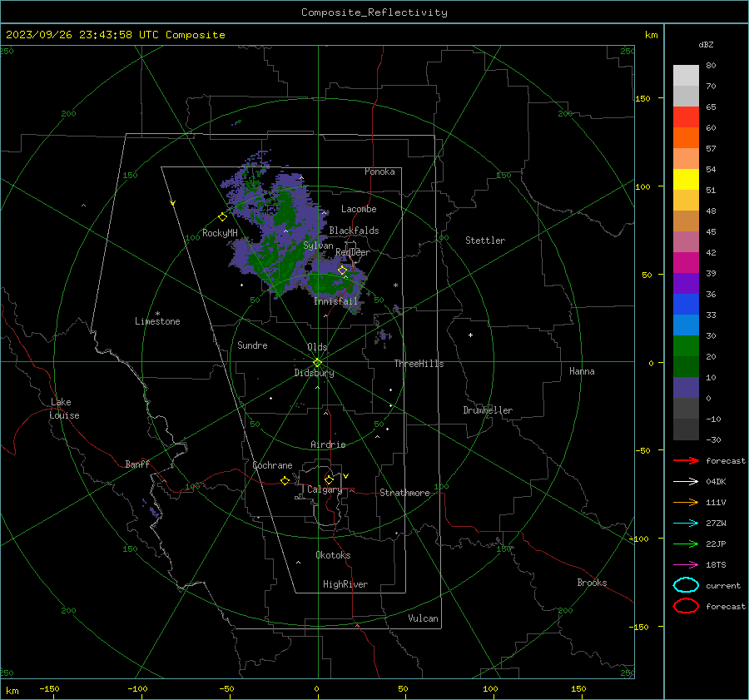Click the green reflectivity echo above Innisfail
Image resolution: width=749 pixels, height=700 pixels.
click(330, 283)
